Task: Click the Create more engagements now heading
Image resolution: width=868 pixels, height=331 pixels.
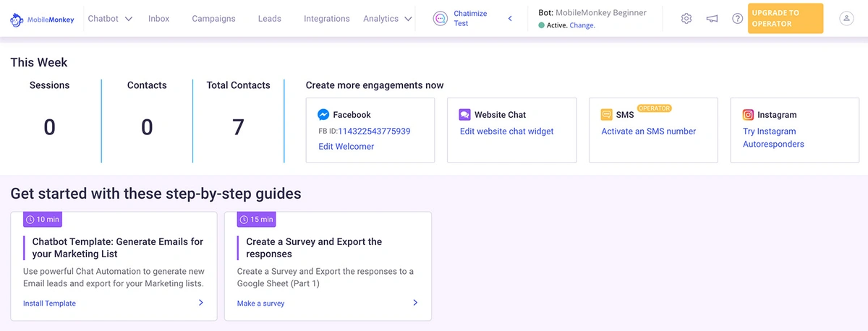Action: (x=375, y=85)
